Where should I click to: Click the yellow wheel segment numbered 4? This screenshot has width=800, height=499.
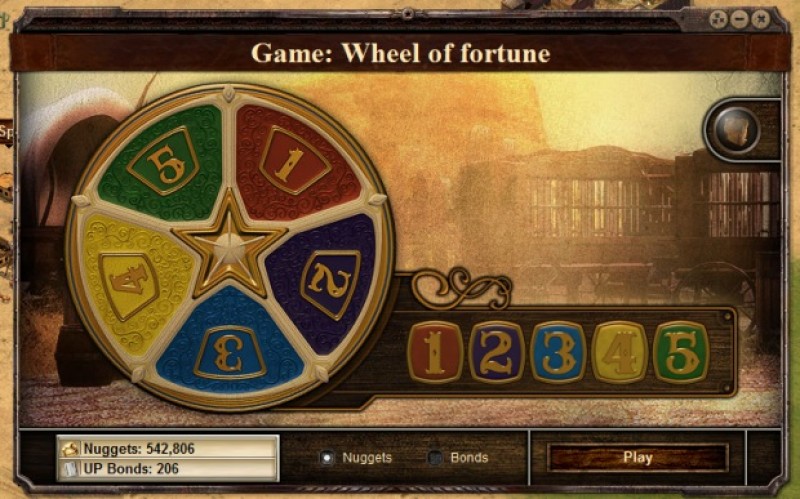[130, 283]
